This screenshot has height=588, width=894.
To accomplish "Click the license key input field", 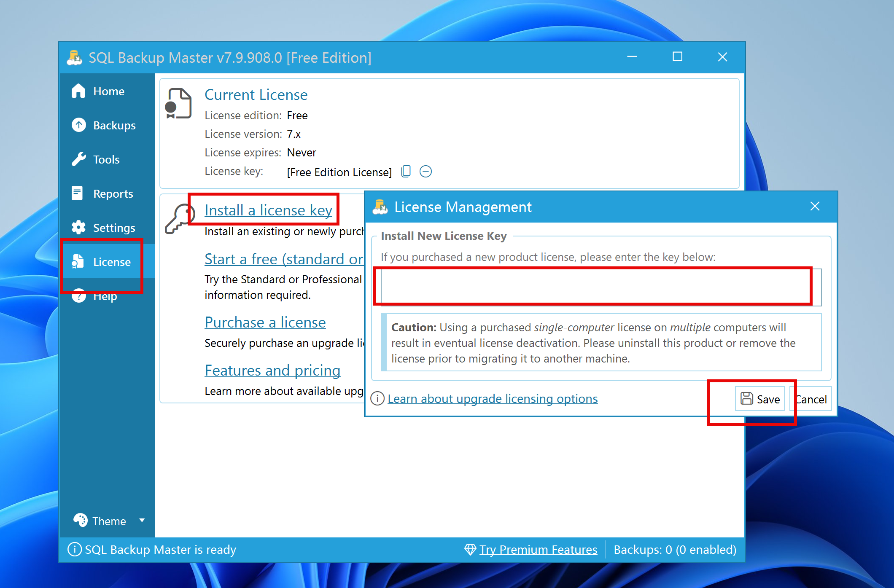I will tap(600, 287).
